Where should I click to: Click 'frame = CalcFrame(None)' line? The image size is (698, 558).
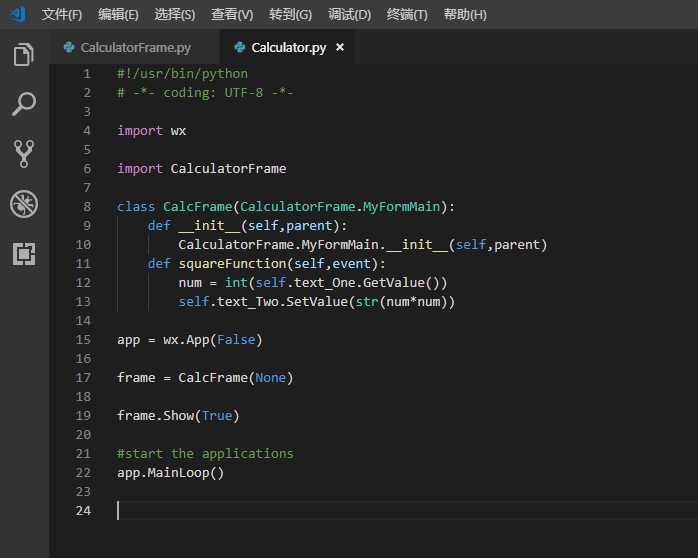point(205,377)
